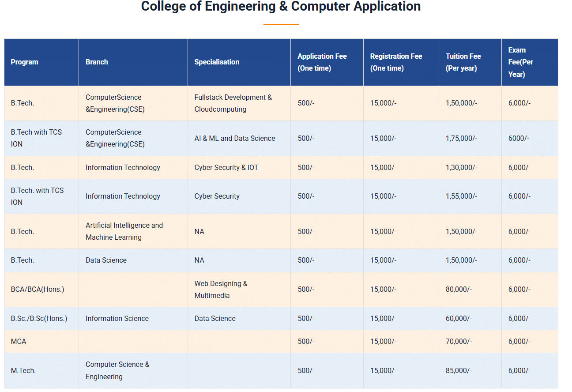572x392 pixels.
Task: Click the Cyber Security & IOT cell
Action: click(226, 168)
